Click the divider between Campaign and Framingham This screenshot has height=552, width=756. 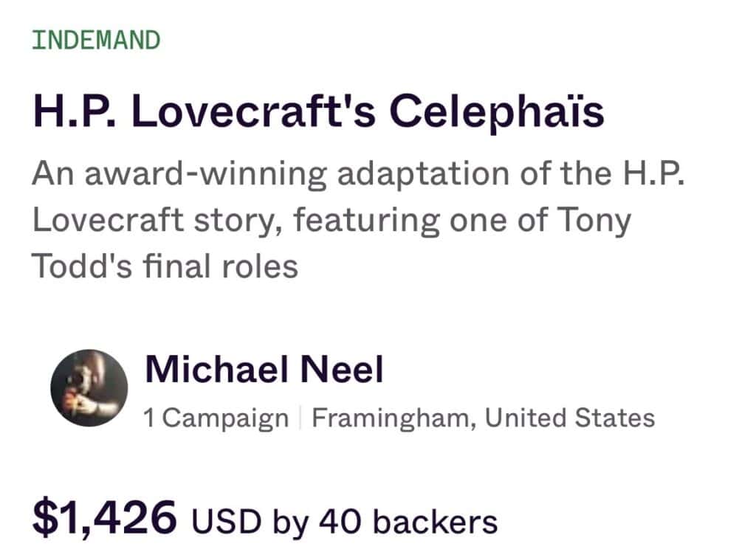click(x=300, y=418)
